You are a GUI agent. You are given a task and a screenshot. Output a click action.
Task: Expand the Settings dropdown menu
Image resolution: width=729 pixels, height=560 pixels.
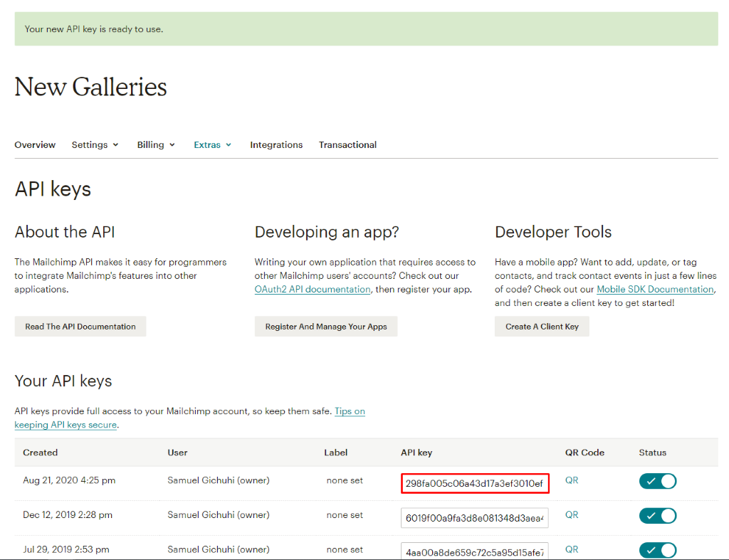click(x=95, y=144)
